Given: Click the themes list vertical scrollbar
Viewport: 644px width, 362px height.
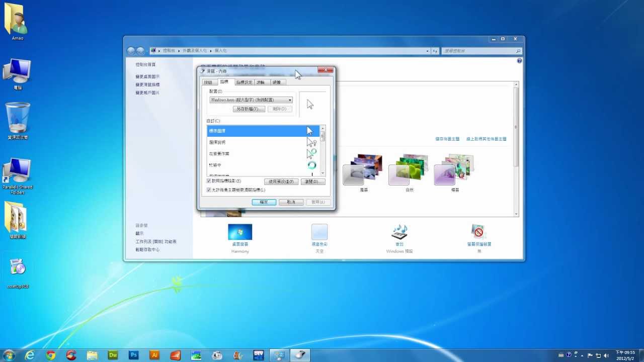Looking at the screenshot, I should click(516, 149).
